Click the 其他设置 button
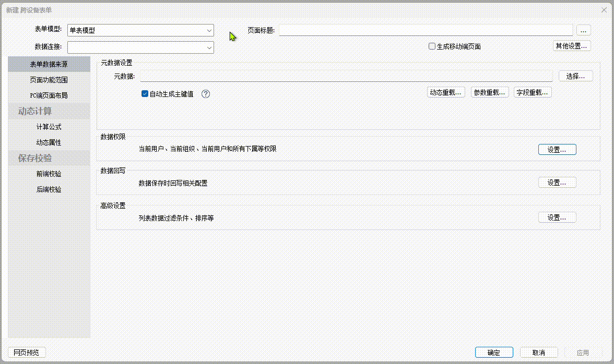 (x=572, y=46)
